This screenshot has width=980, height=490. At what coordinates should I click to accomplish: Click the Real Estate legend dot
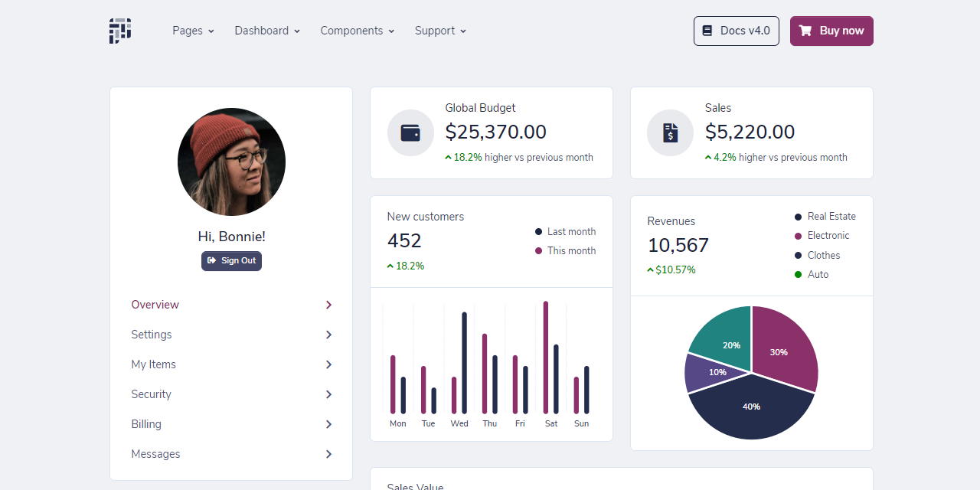[798, 216]
